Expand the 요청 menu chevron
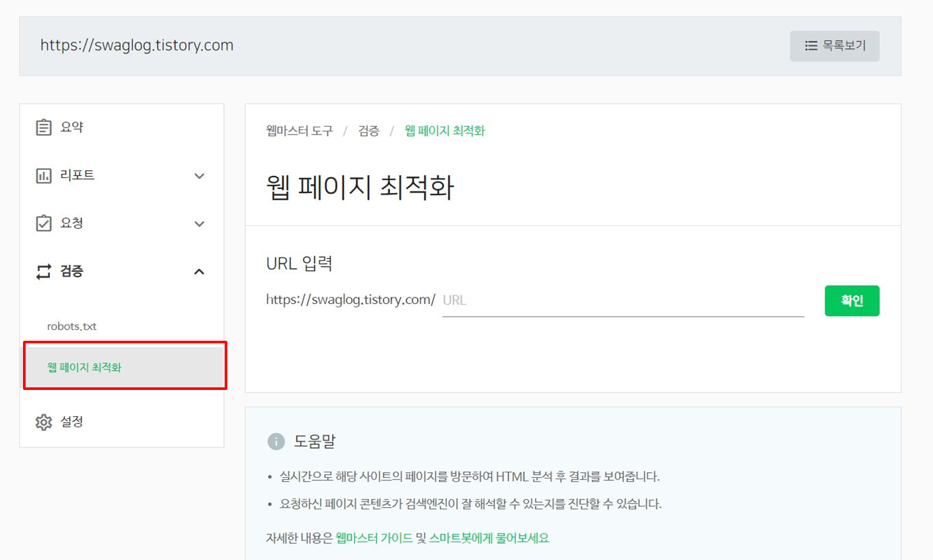Screen dimensions: 933x560 point(199,223)
